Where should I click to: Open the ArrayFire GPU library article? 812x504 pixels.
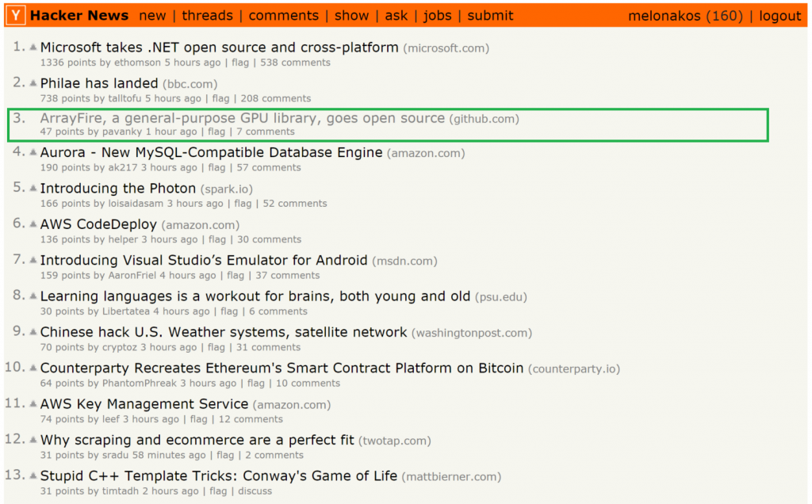[x=243, y=119]
